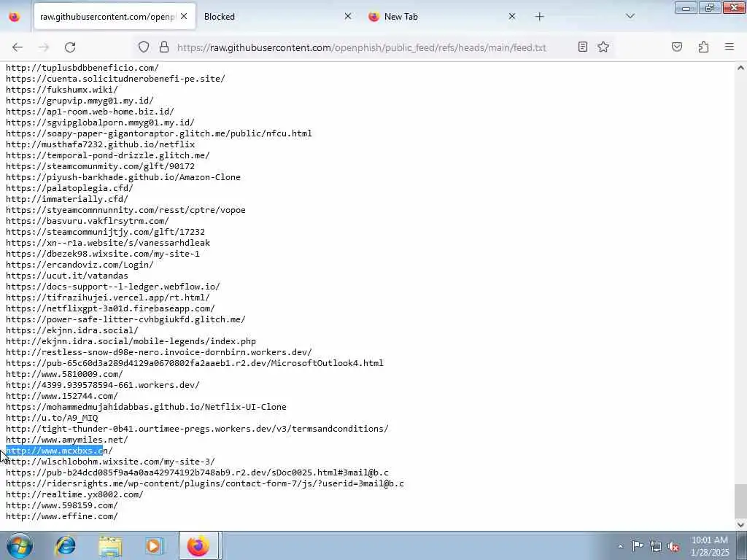
Task: Close the New Tab tab
Action: [x=512, y=16]
